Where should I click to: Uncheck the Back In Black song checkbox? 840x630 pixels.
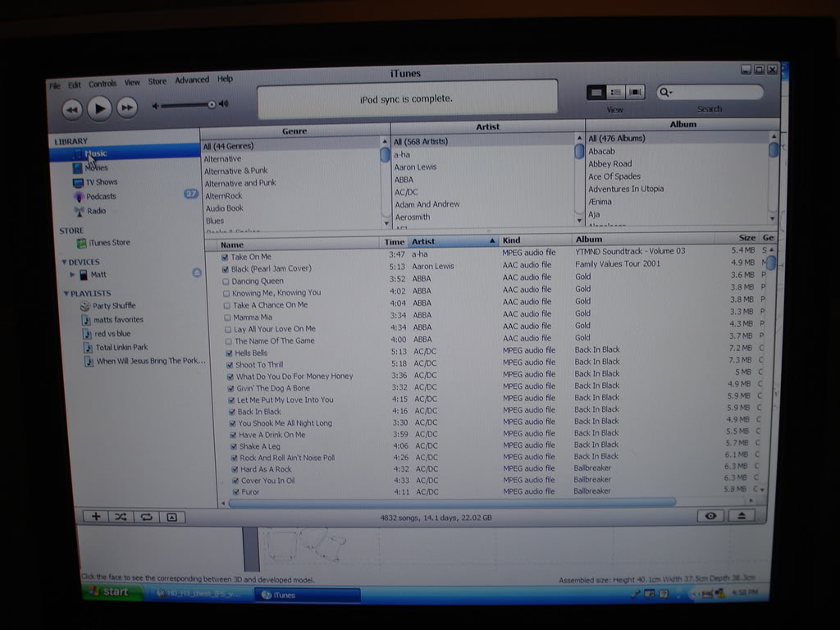(232, 412)
